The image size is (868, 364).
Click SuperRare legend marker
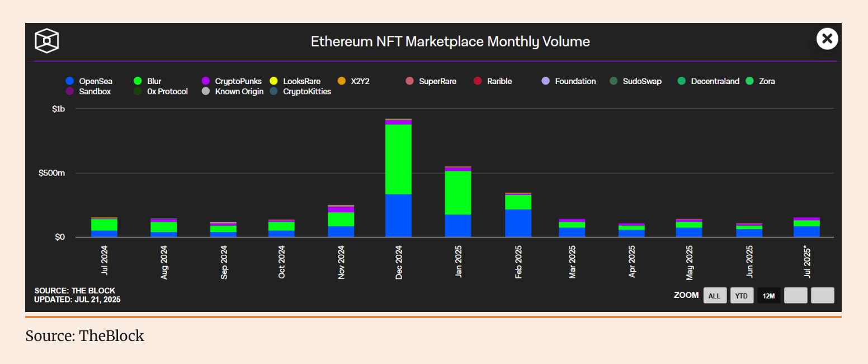tap(409, 81)
